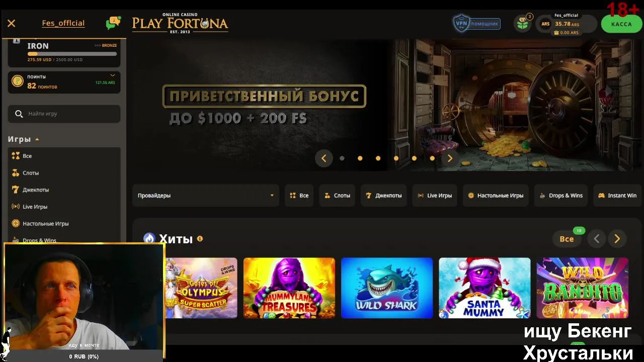The image size is (644, 362).
Task: Filter by Слоты category tab
Action: [337, 196]
